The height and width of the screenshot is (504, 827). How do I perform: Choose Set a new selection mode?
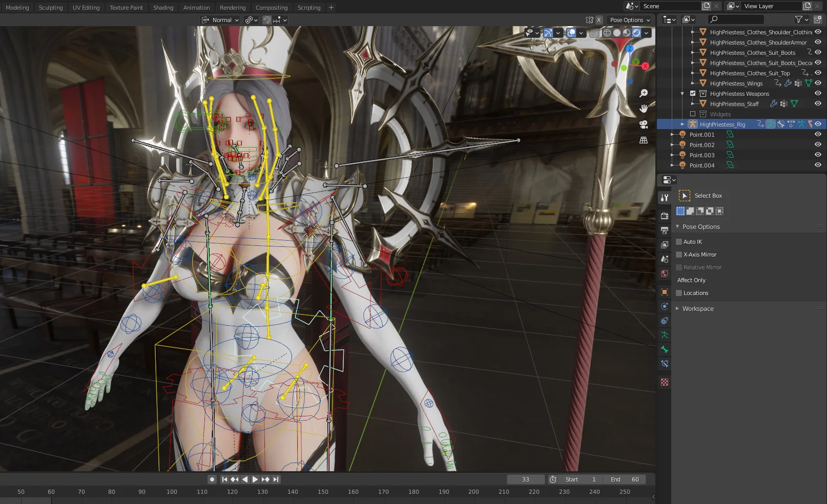coord(680,211)
